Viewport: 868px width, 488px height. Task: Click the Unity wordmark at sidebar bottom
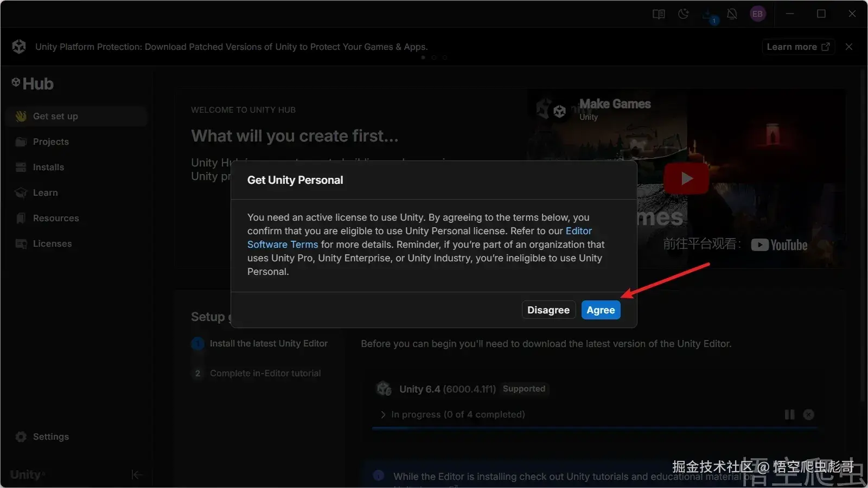[x=27, y=475]
